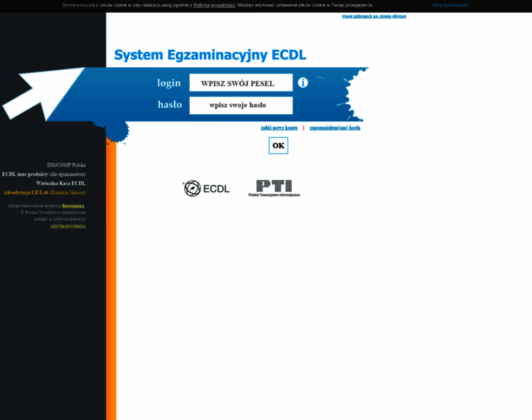
Task: Open 'ECDL inne produkty (dla egzaminatora)'
Action: (44, 174)
